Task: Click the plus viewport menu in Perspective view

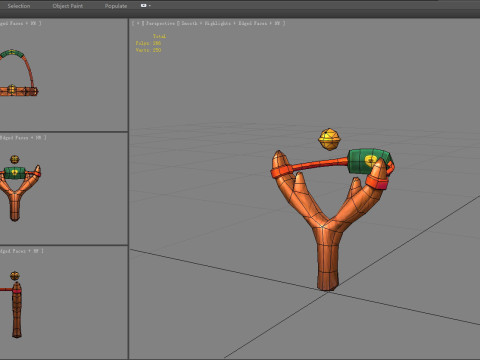Action: [138, 23]
